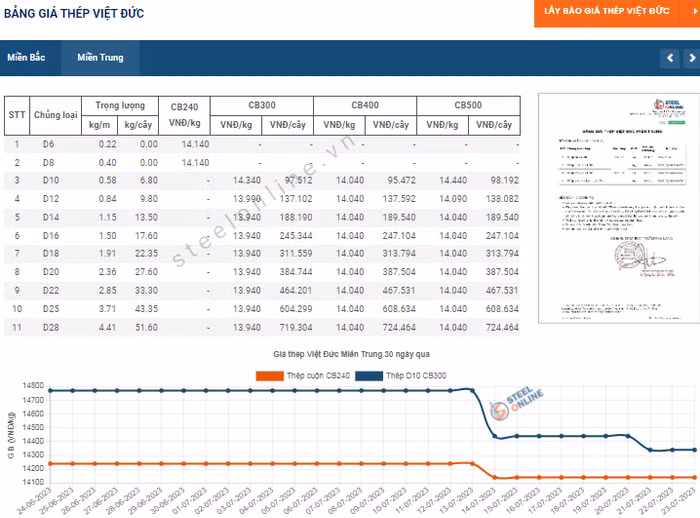Click the Thép cuộn CB240 legend label
Viewport: 700px width, 518px height.
(x=318, y=376)
